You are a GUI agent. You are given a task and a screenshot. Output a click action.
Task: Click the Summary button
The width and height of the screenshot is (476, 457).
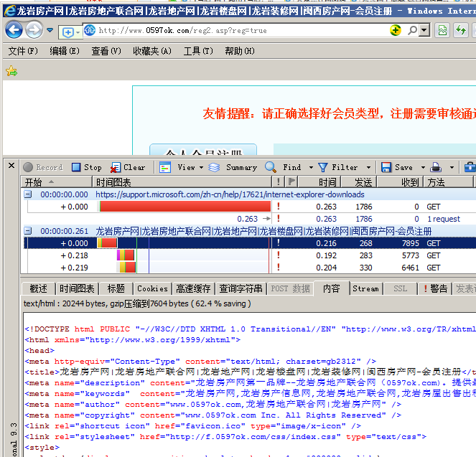(x=233, y=167)
